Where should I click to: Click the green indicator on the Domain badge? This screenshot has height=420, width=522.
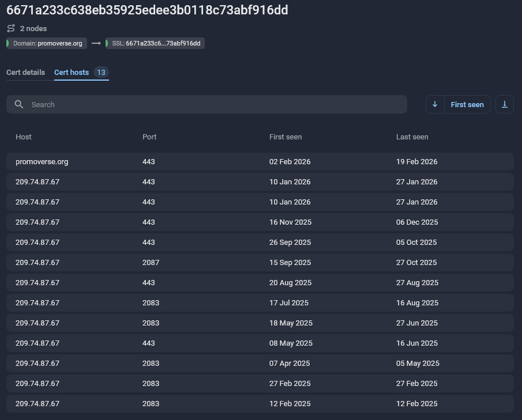(x=6, y=43)
